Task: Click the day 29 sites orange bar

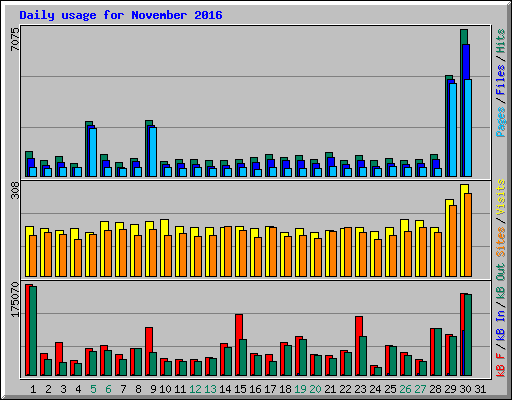Action: click(x=453, y=241)
